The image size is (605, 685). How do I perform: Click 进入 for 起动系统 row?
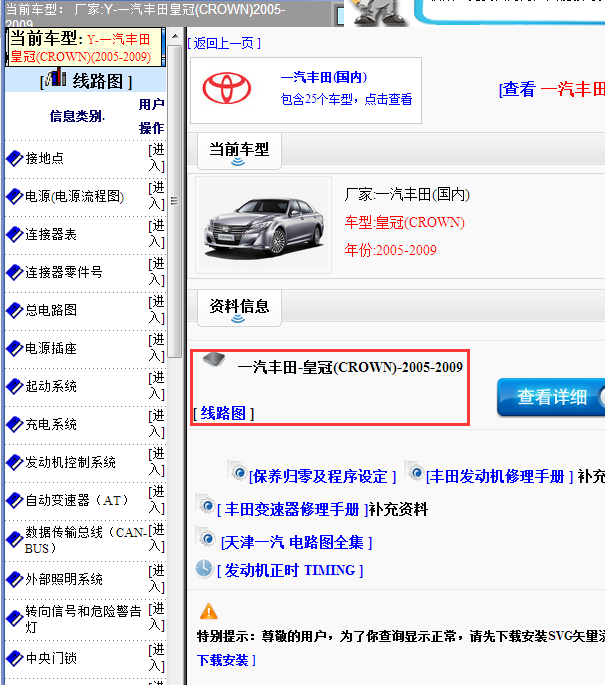click(156, 386)
